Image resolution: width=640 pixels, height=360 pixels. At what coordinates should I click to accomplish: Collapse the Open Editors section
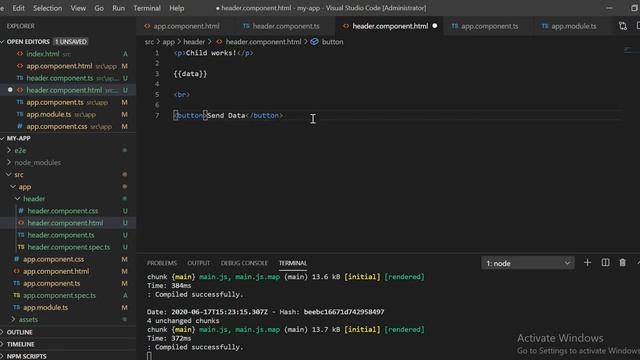pyautogui.click(x=28, y=42)
